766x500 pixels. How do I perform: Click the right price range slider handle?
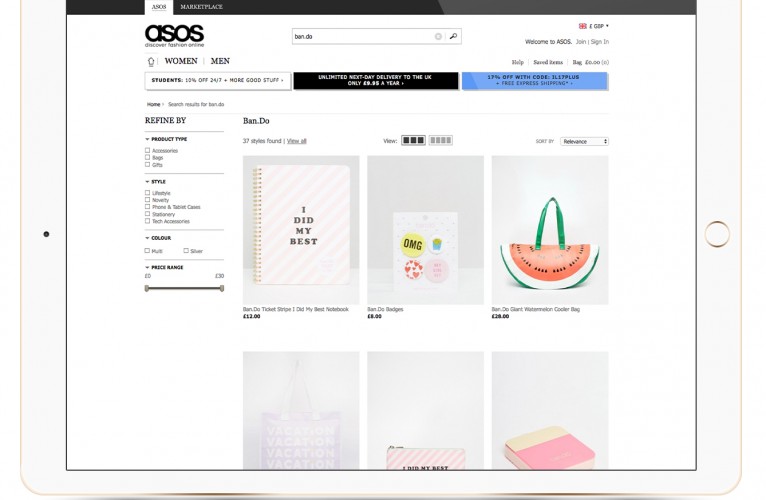coord(222,288)
